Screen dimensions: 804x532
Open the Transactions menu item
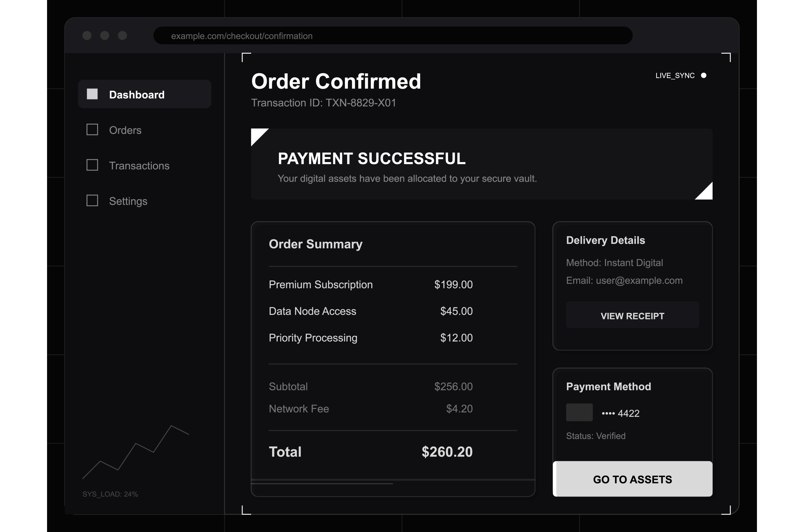[139, 166]
